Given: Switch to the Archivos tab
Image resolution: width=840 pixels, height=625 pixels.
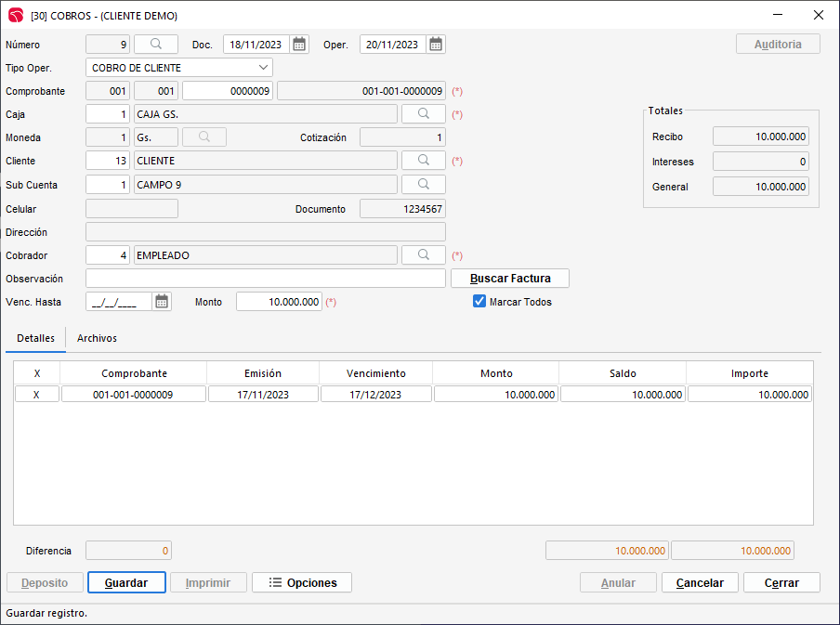Looking at the screenshot, I should click(x=97, y=339).
